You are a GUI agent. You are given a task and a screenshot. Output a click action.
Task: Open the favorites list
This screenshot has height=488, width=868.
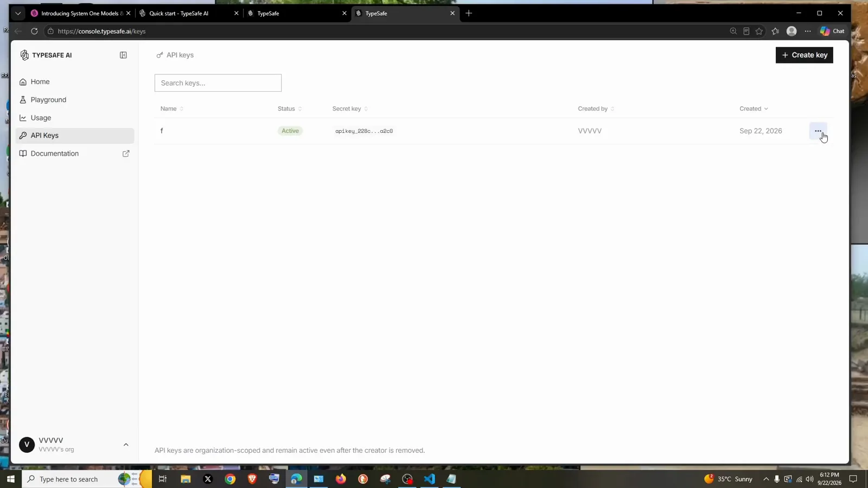[x=775, y=31]
